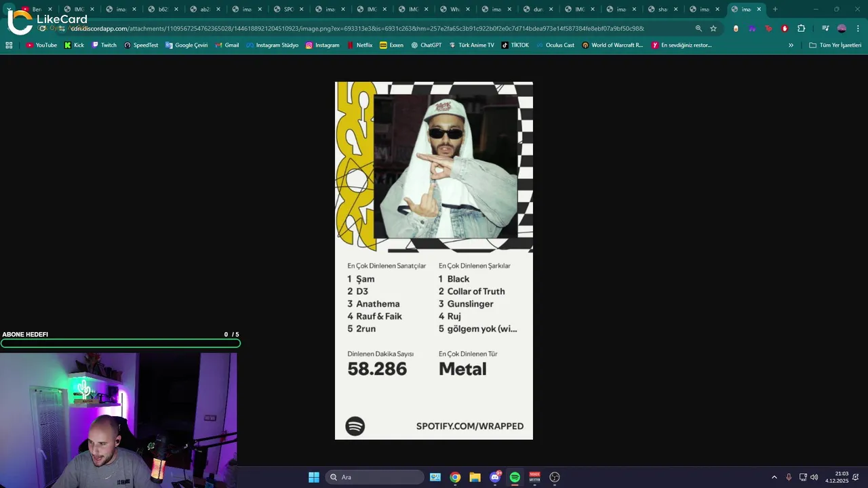Open the YouTube bookmark
The width and height of the screenshot is (868, 488).
click(x=41, y=45)
